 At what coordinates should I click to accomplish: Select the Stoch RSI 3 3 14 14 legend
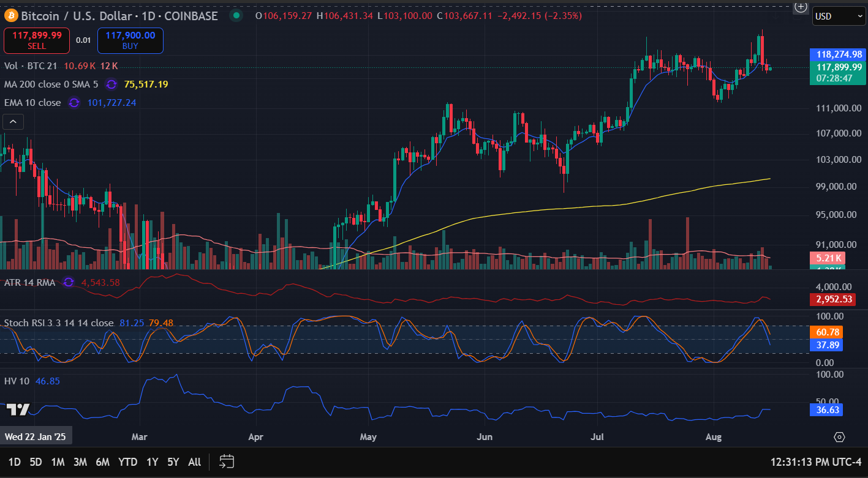[x=59, y=323]
